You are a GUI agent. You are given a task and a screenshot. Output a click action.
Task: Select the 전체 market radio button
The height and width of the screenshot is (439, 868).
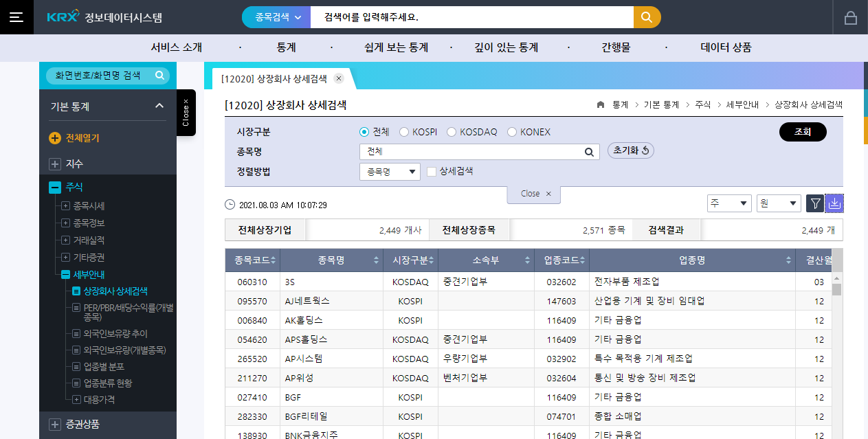coord(364,132)
